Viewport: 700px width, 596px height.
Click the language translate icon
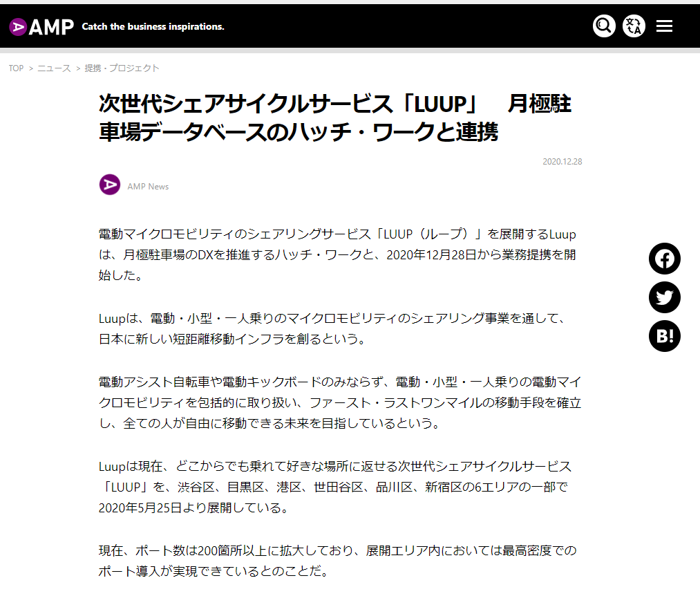click(634, 26)
